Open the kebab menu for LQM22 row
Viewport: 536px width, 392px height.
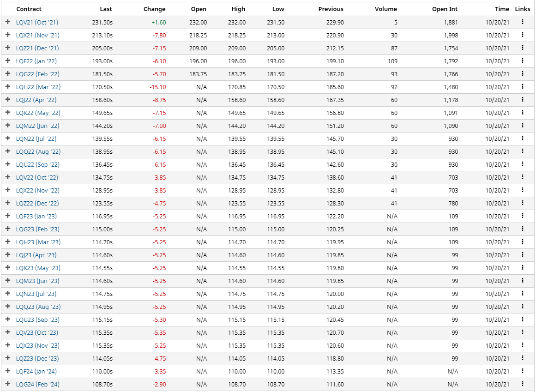[x=523, y=125]
